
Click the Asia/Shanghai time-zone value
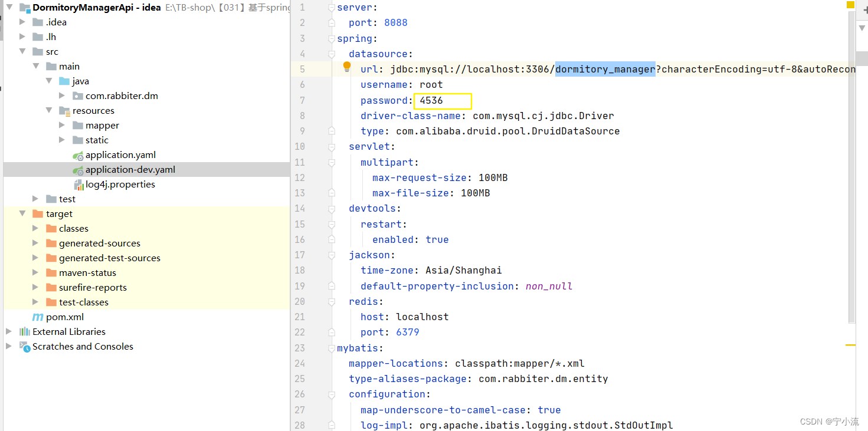click(x=464, y=271)
